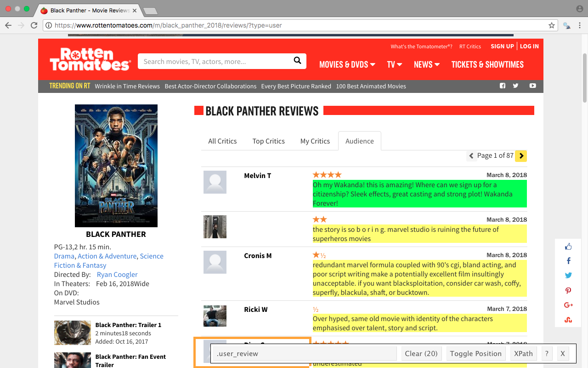The height and width of the screenshot is (368, 588).
Task: Share via Facebook icon in side share bar
Action: (x=568, y=261)
